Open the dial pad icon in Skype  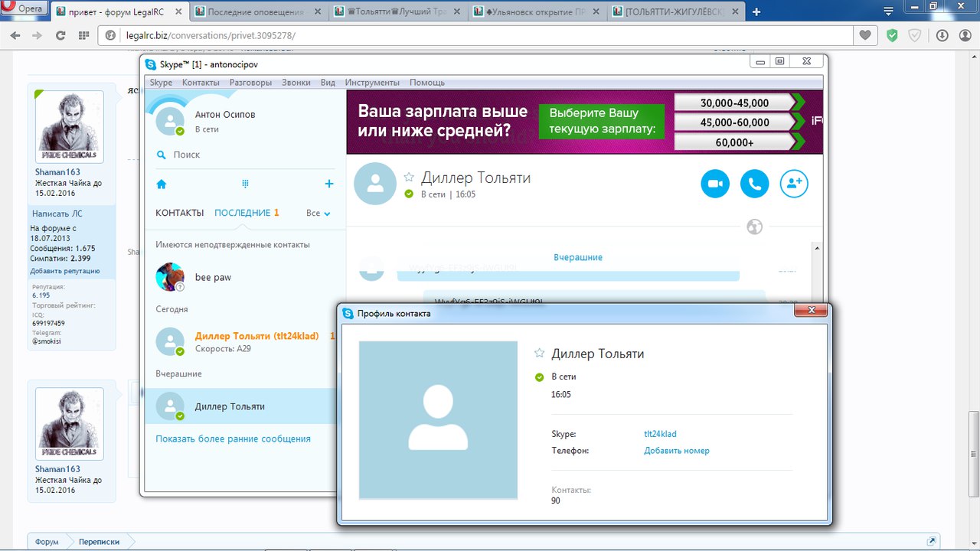246,184
